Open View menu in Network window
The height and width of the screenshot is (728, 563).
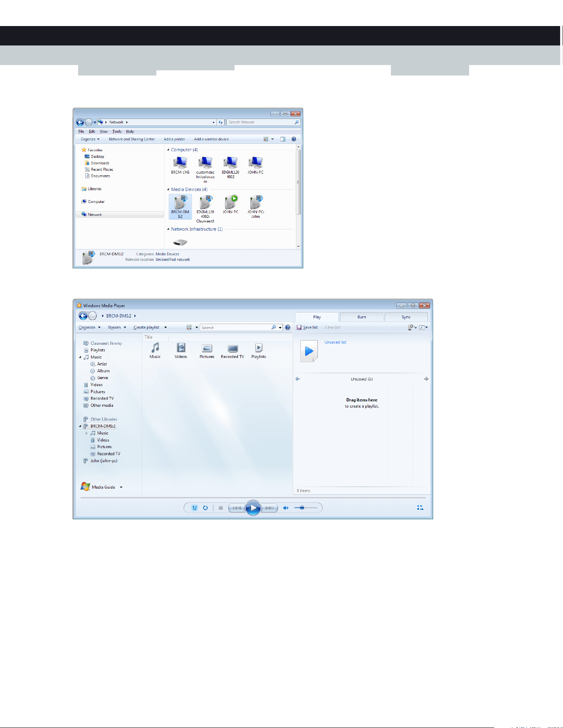click(x=103, y=131)
